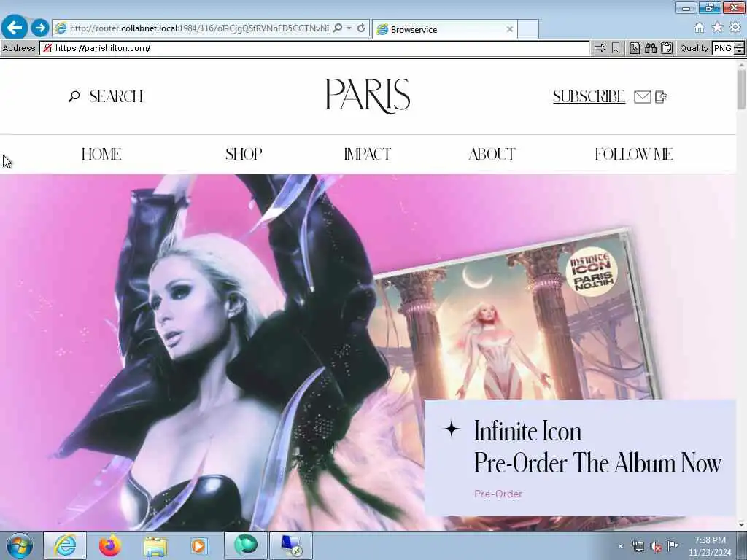
Task: Click the vertical scrollbar thumb
Action: [x=741, y=90]
